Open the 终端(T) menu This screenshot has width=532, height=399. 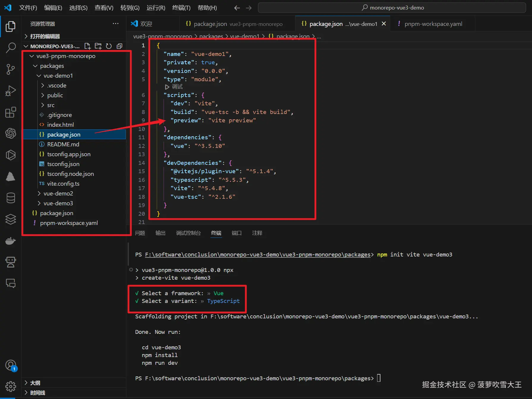(181, 8)
